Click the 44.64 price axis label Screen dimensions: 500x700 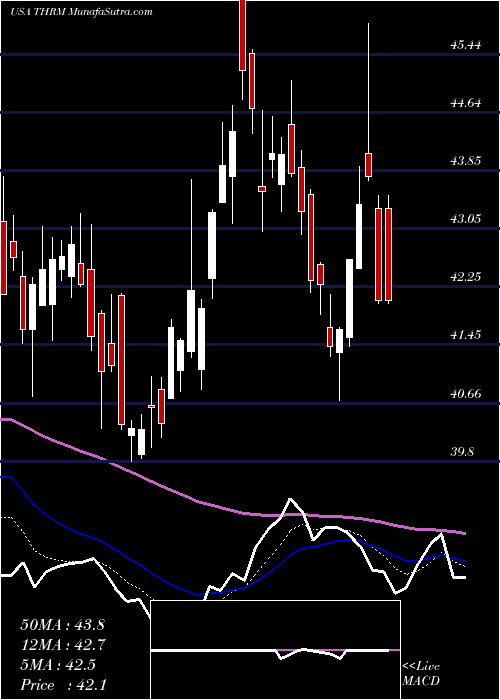pos(466,103)
